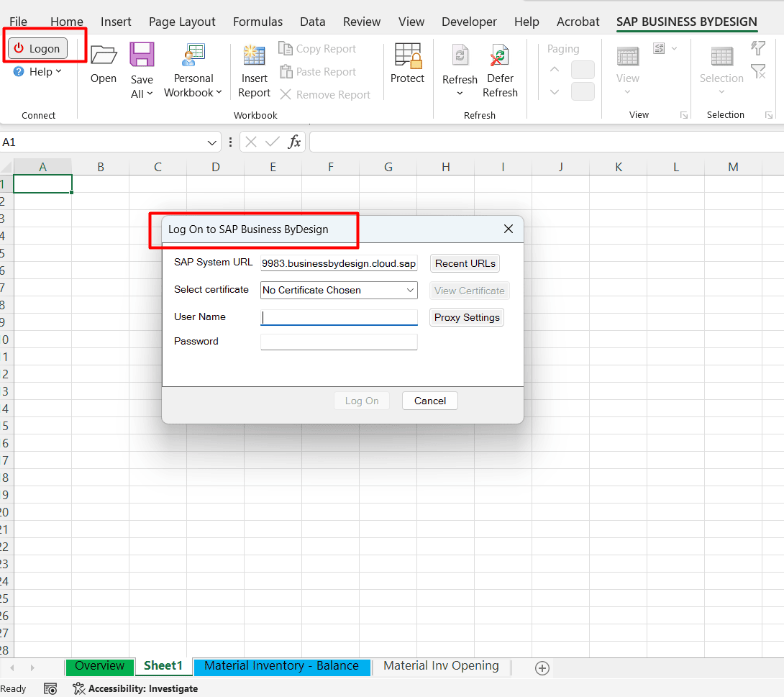
Task: Click the Insert Function fx icon
Action: click(294, 142)
